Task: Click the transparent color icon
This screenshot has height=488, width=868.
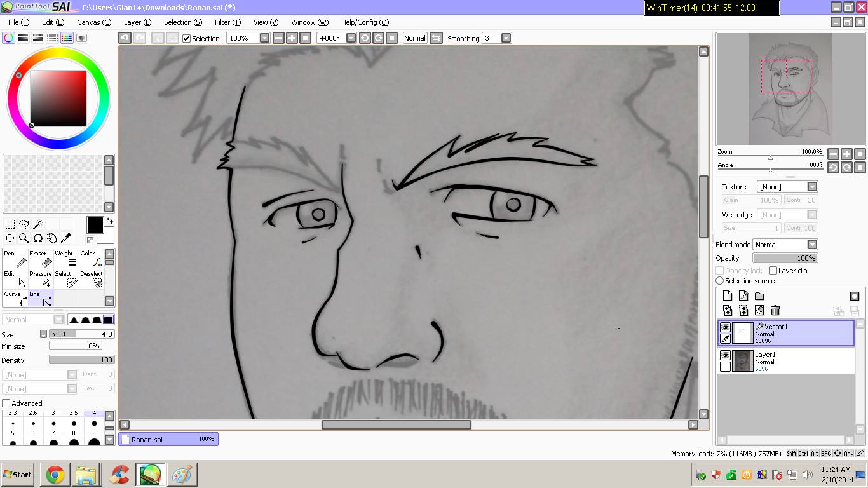Action: coord(90,240)
